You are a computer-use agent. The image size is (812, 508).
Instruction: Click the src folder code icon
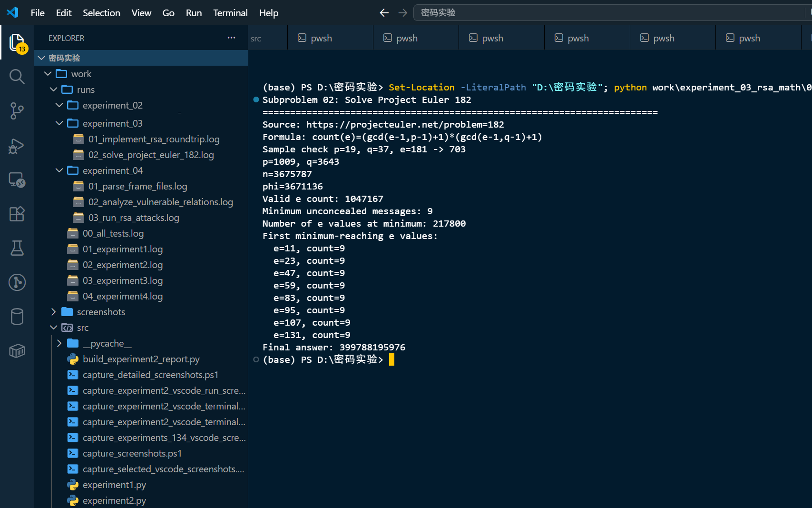67,328
